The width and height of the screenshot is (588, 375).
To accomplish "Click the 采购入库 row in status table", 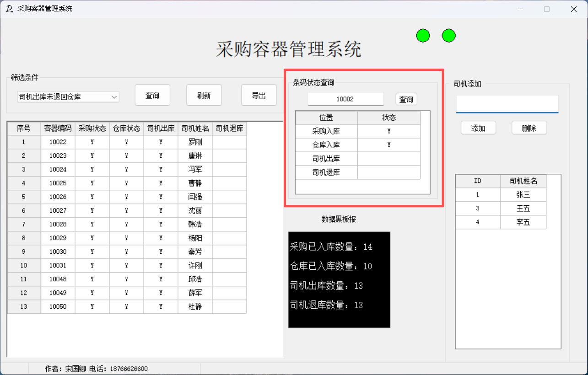I will click(358, 131).
